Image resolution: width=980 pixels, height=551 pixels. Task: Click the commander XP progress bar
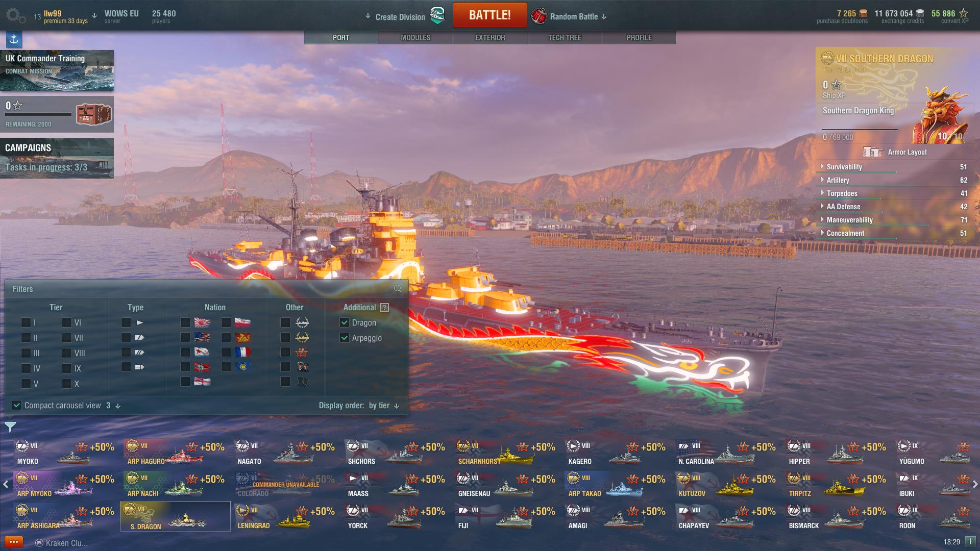(860, 130)
